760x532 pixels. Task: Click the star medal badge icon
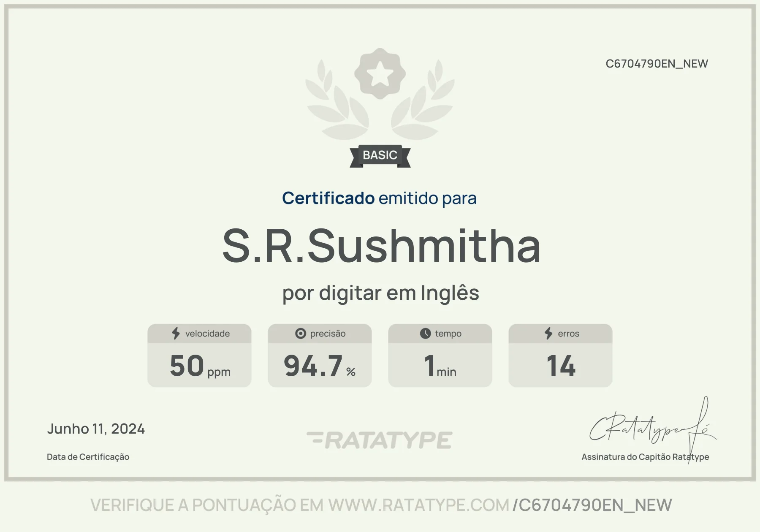[380, 73]
